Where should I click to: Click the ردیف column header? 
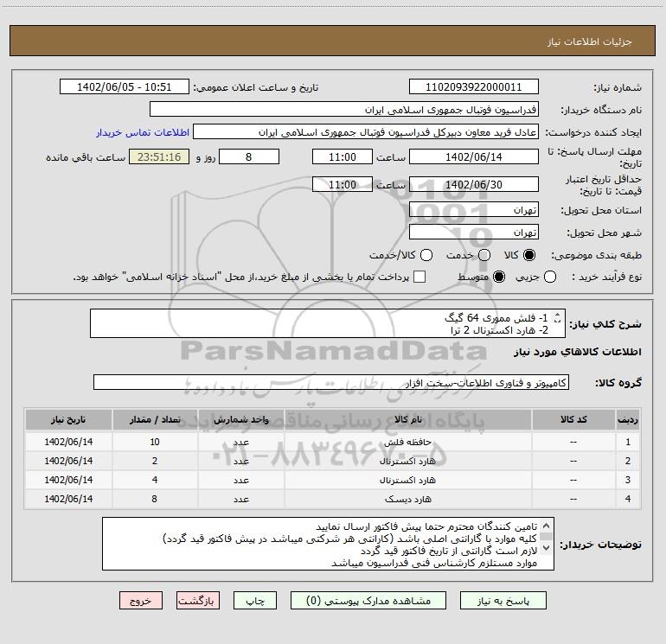click(x=628, y=419)
